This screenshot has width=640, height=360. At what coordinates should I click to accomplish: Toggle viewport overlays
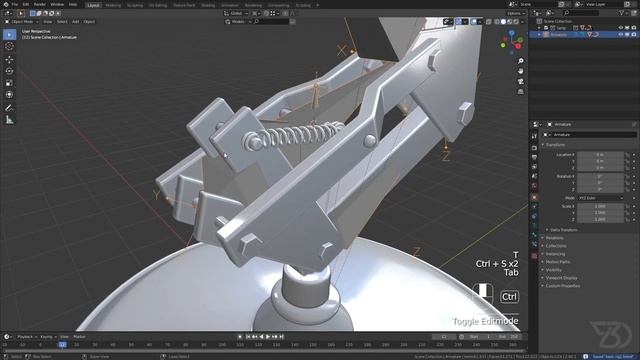click(474, 22)
